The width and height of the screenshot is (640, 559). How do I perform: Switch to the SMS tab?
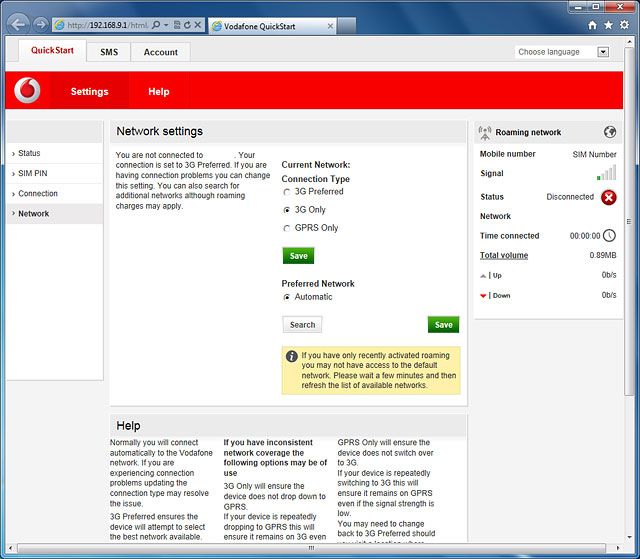click(x=109, y=52)
